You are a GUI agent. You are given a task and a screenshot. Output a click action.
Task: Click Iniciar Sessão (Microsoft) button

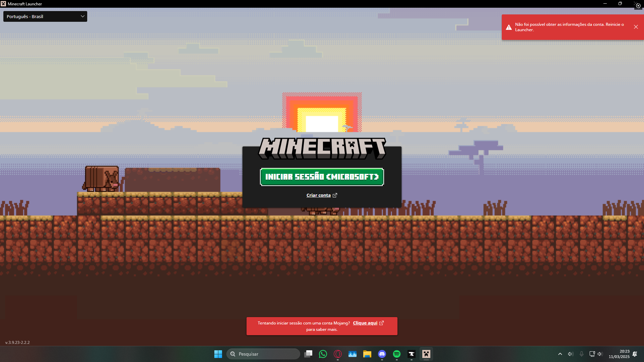322,177
